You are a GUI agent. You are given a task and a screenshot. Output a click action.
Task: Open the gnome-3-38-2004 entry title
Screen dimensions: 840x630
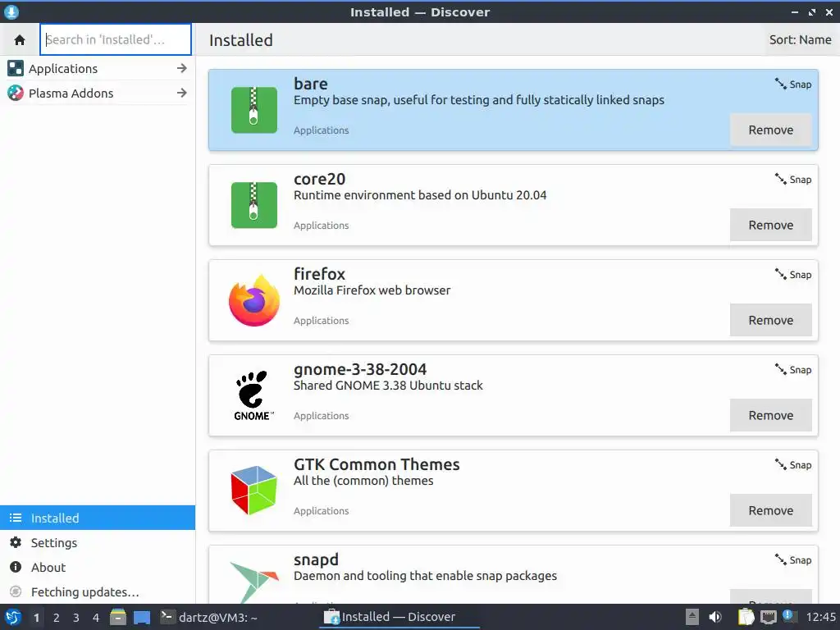pyautogui.click(x=360, y=369)
